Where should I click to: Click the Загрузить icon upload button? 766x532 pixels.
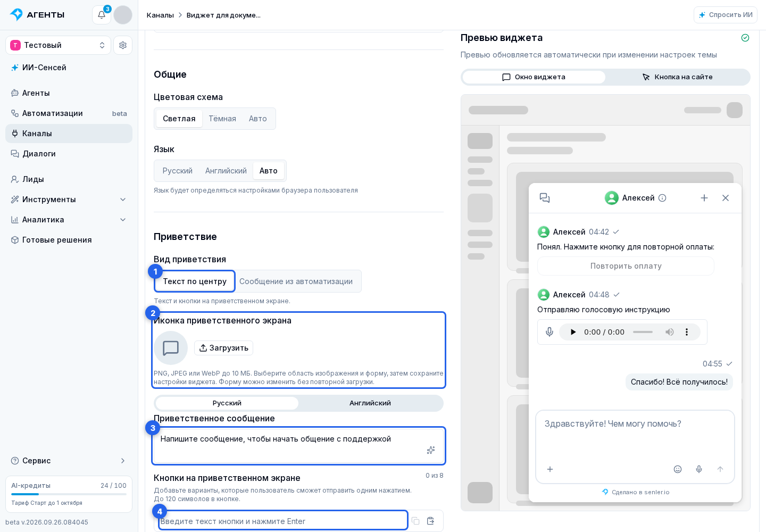click(223, 348)
